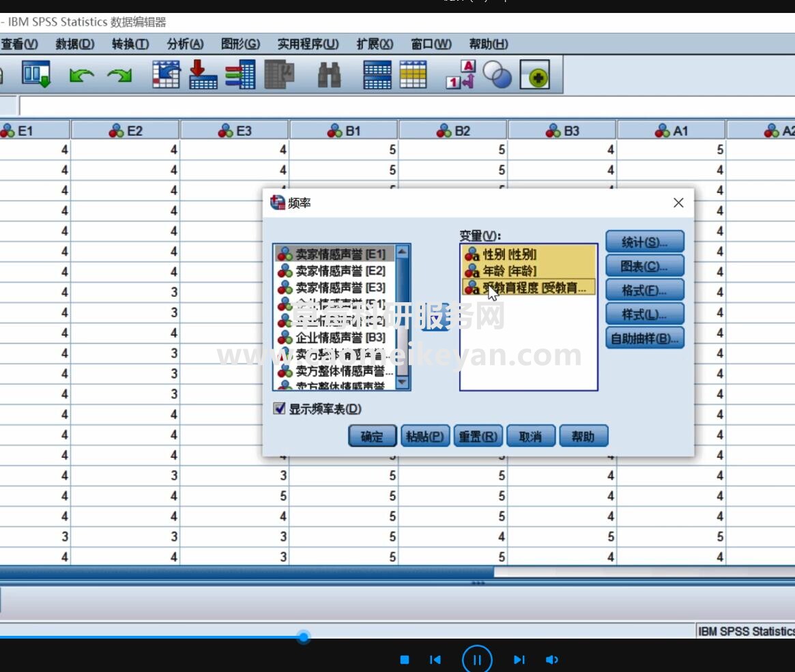Click the Variables info icon
This screenshot has height=672, width=795.
coord(240,74)
